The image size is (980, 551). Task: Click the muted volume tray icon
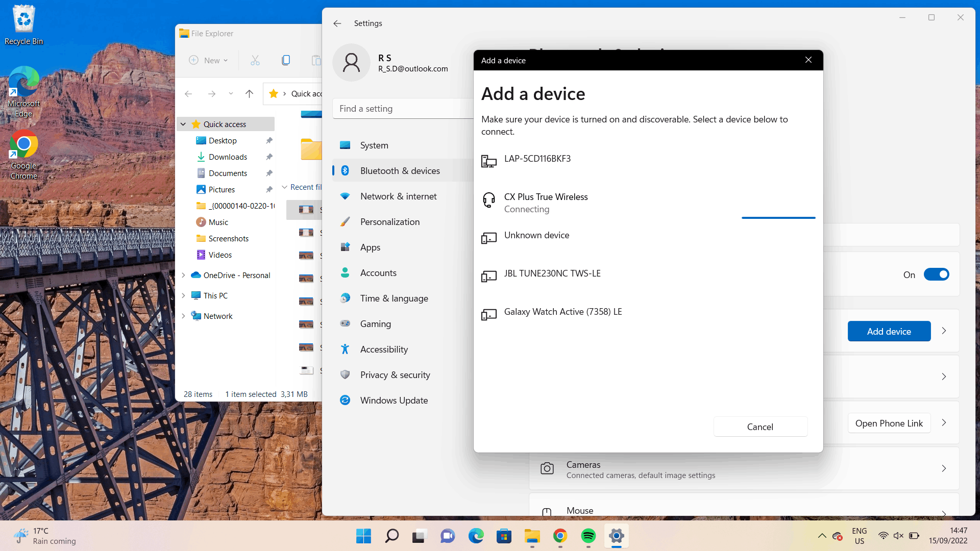[898, 536]
